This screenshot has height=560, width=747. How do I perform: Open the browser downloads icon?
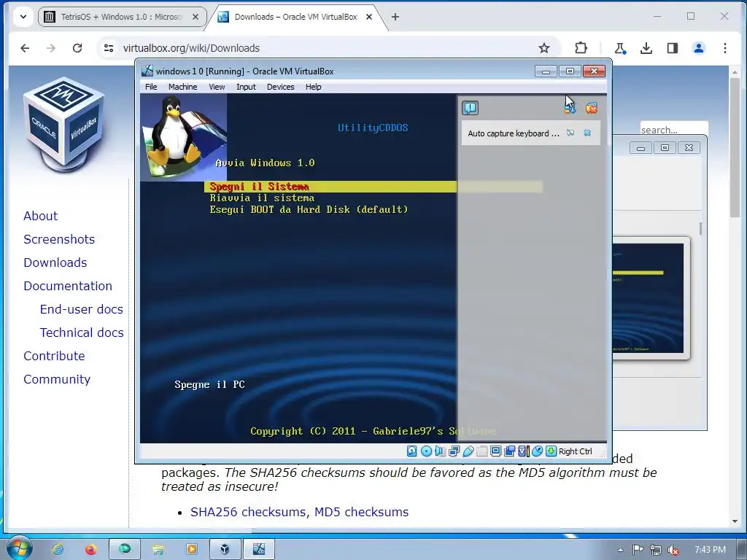[x=646, y=48]
